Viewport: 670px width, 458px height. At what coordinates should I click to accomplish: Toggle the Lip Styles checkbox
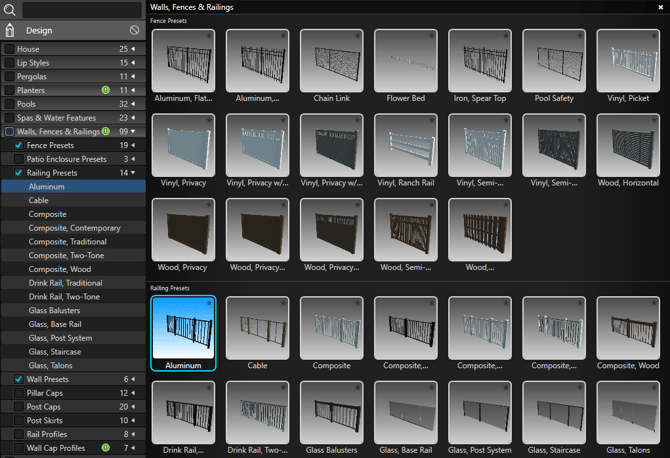tap(9, 62)
